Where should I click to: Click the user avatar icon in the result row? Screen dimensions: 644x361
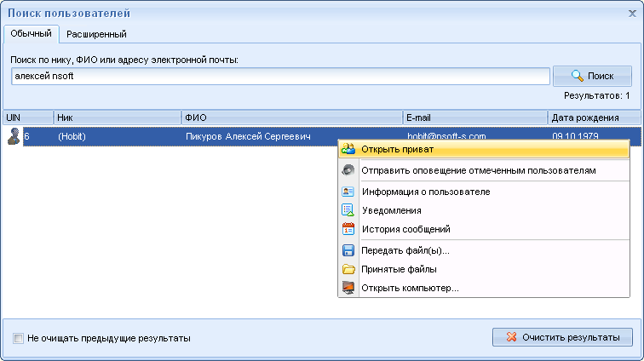click(13, 136)
